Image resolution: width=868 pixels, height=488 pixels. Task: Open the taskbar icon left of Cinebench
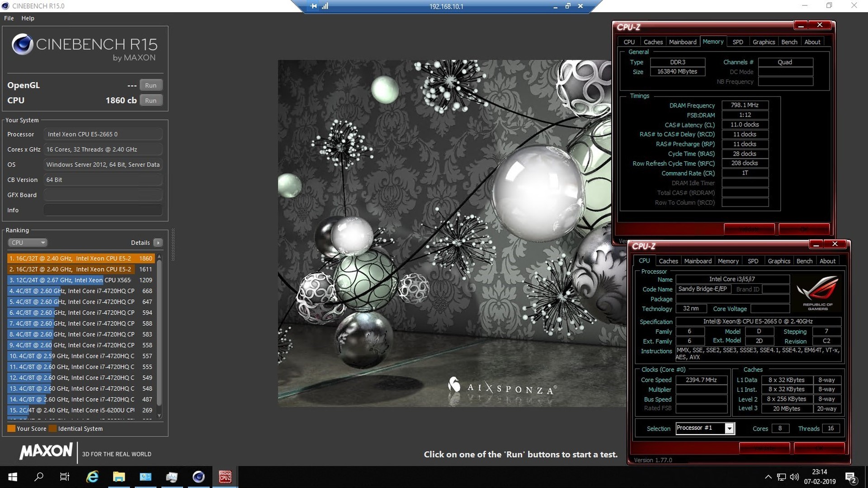tap(172, 477)
